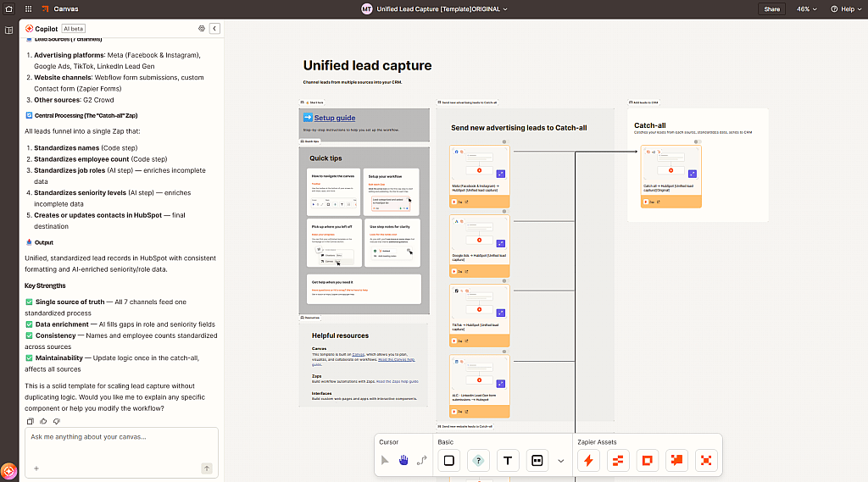Open 'Setup your workflow' tip card
The height and width of the screenshot is (482, 868).
[x=392, y=192]
